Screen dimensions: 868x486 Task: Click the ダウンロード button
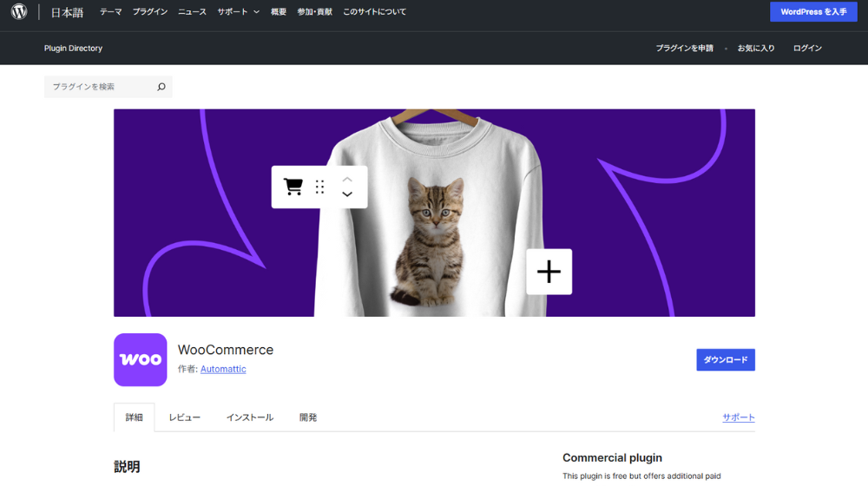pyautogui.click(x=725, y=360)
